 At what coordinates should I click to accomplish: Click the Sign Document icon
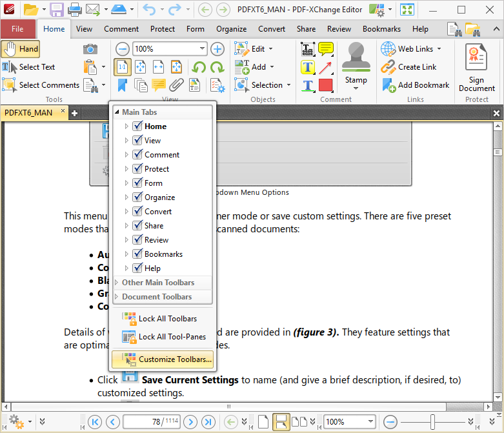point(477,66)
